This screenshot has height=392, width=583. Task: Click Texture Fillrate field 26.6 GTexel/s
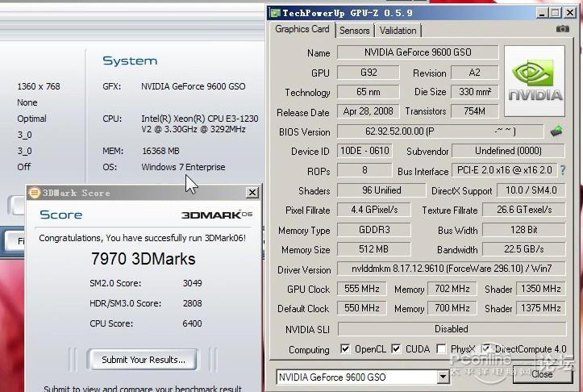click(x=524, y=210)
